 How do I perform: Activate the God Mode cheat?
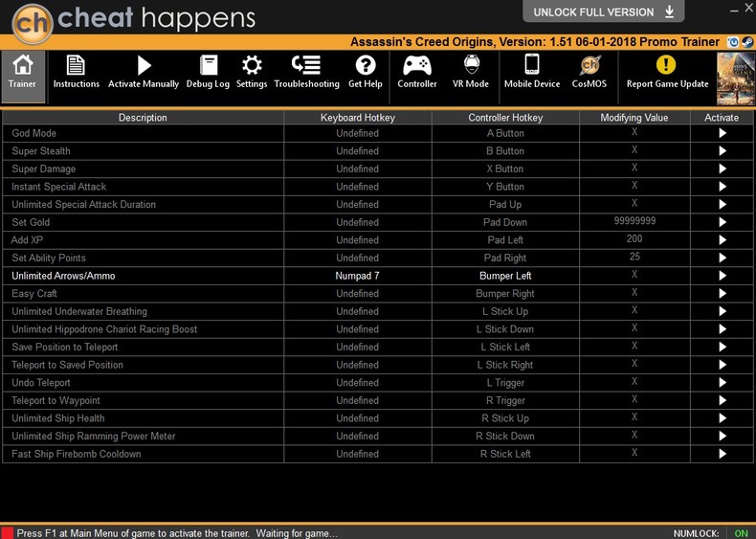click(x=722, y=133)
